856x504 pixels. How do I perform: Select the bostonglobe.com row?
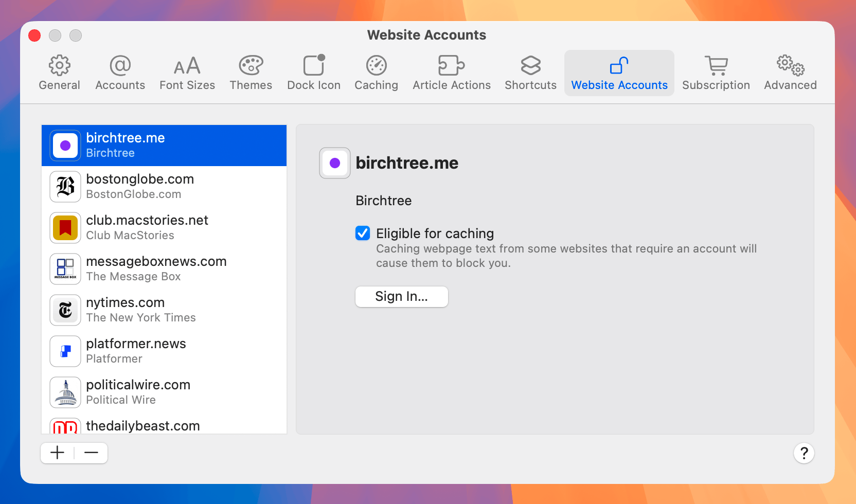(x=164, y=187)
